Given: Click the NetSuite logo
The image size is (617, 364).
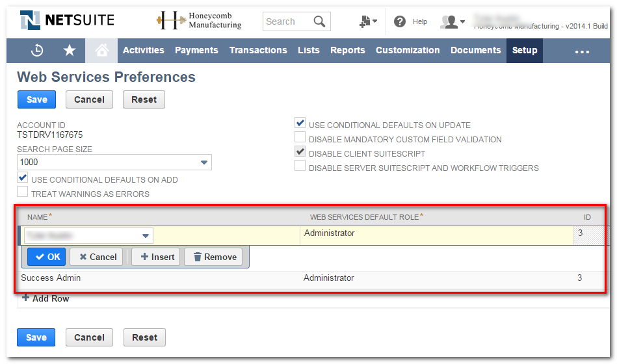Looking at the screenshot, I should point(67,20).
